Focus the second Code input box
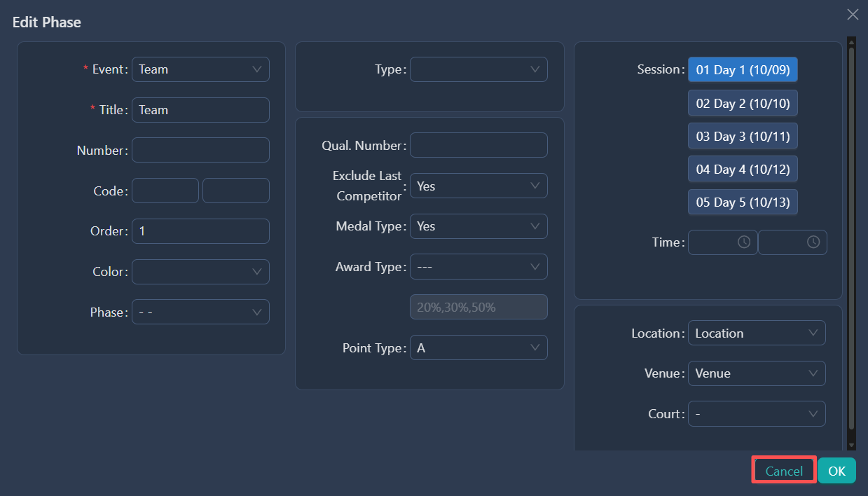 pyautogui.click(x=236, y=191)
